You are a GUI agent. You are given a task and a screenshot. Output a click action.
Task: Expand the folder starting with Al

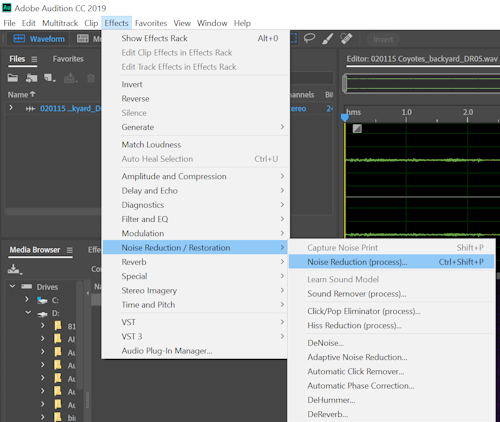pos(42,338)
